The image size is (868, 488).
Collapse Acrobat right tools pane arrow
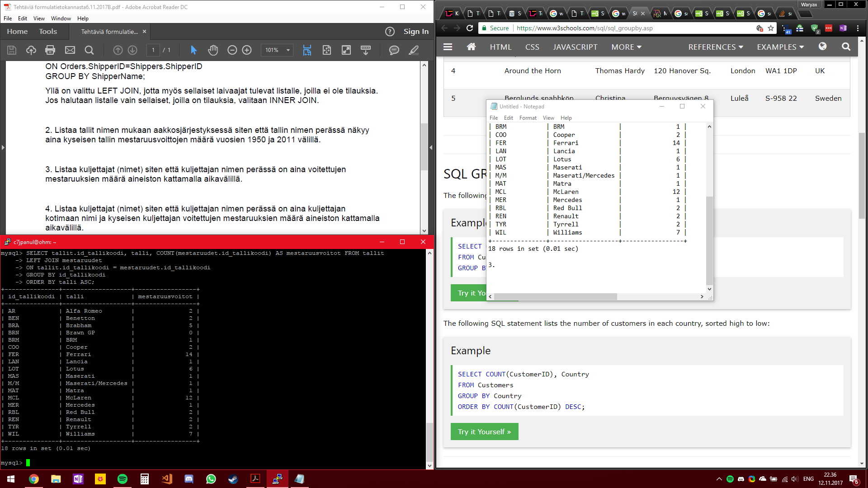click(431, 147)
